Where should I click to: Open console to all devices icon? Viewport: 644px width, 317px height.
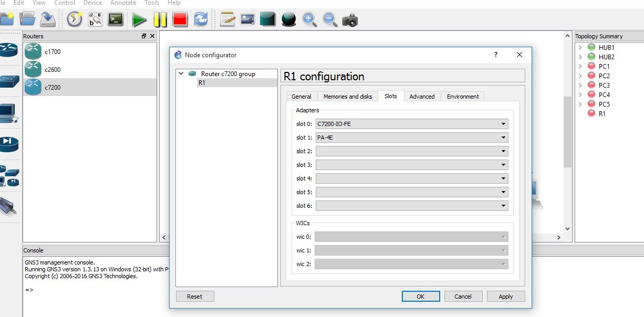coord(116,19)
